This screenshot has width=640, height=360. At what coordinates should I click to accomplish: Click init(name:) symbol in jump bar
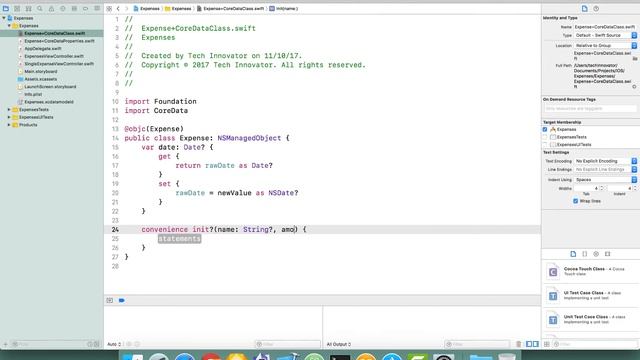coord(283,9)
